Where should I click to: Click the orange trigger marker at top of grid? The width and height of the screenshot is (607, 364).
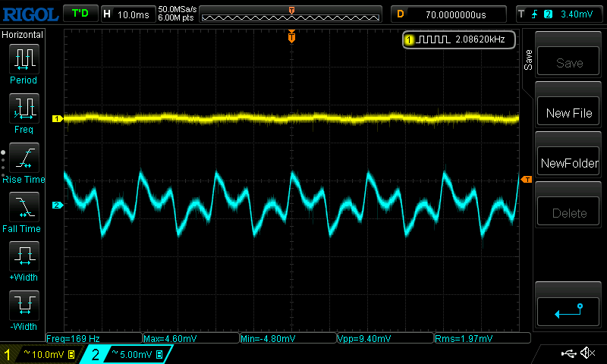(x=291, y=36)
